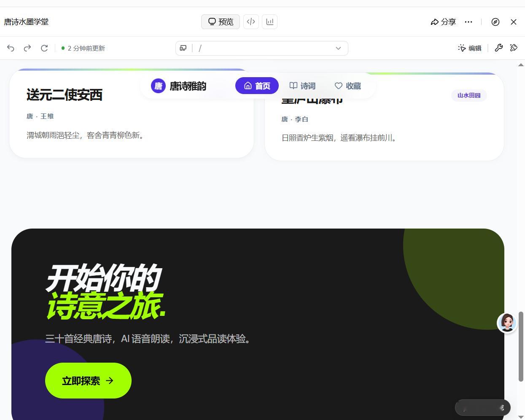This screenshot has height=420, width=525.
Task: Click the refresh reload icon
Action: [x=44, y=48]
